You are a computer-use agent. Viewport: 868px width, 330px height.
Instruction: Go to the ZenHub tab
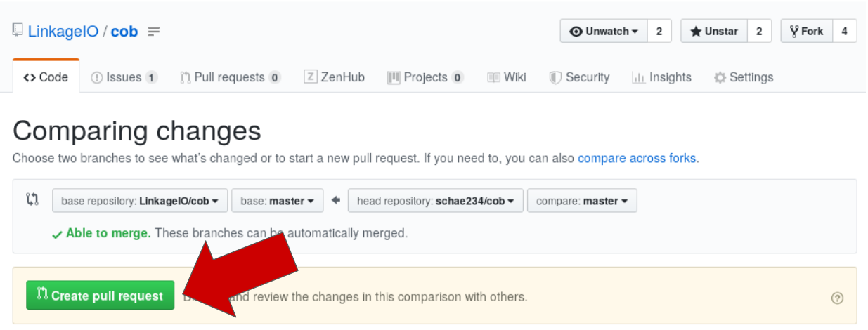click(x=335, y=77)
